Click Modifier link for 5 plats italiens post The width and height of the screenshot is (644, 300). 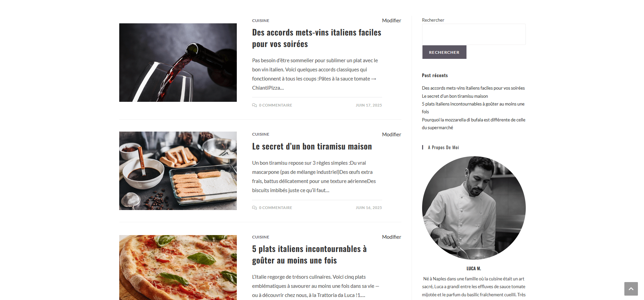[x=391, y=237]
